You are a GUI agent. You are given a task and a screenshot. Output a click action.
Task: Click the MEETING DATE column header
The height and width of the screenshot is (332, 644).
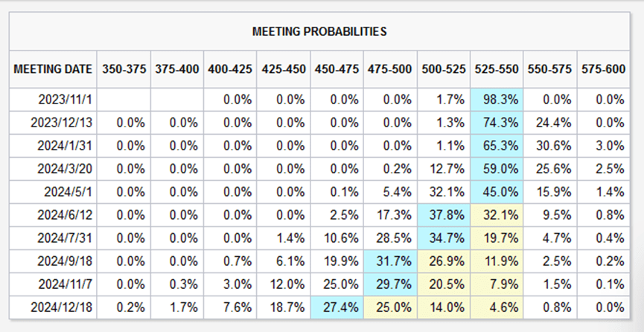click(54, 69)
